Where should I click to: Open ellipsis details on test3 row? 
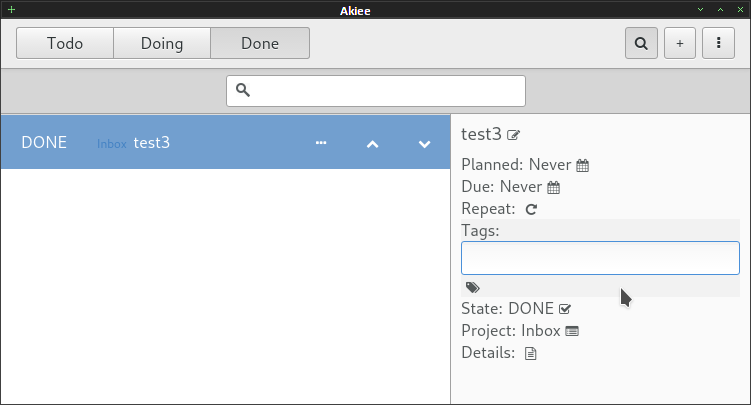[321, 143]
